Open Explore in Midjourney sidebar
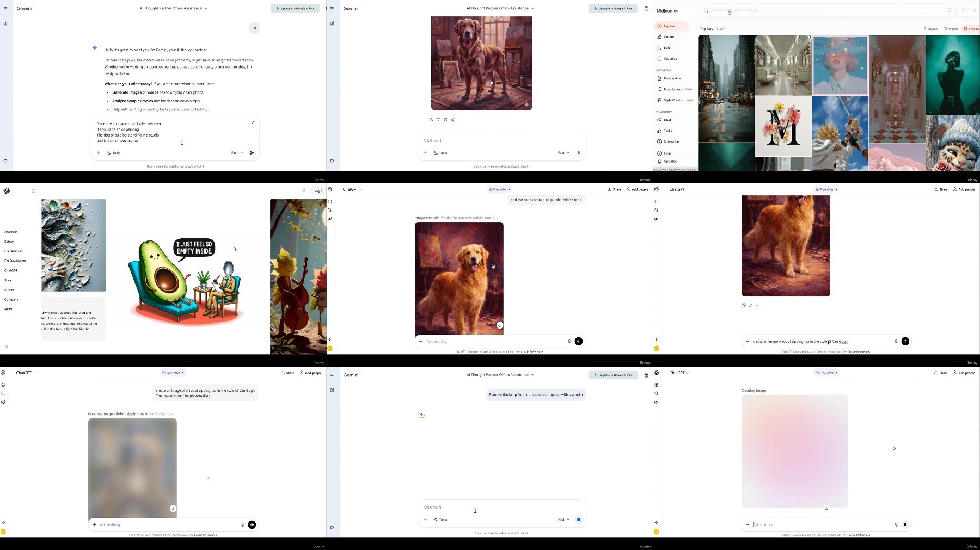This screenshot has width=980, height=550. pyautogui.click(x=672, y=26)
